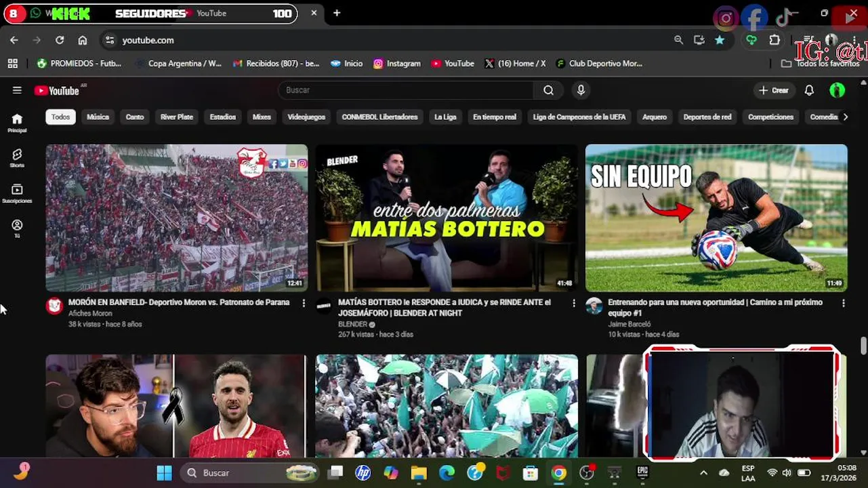Open the Chrome zoom magnifier icon
The image size is (868, 488).
(678, 40)
